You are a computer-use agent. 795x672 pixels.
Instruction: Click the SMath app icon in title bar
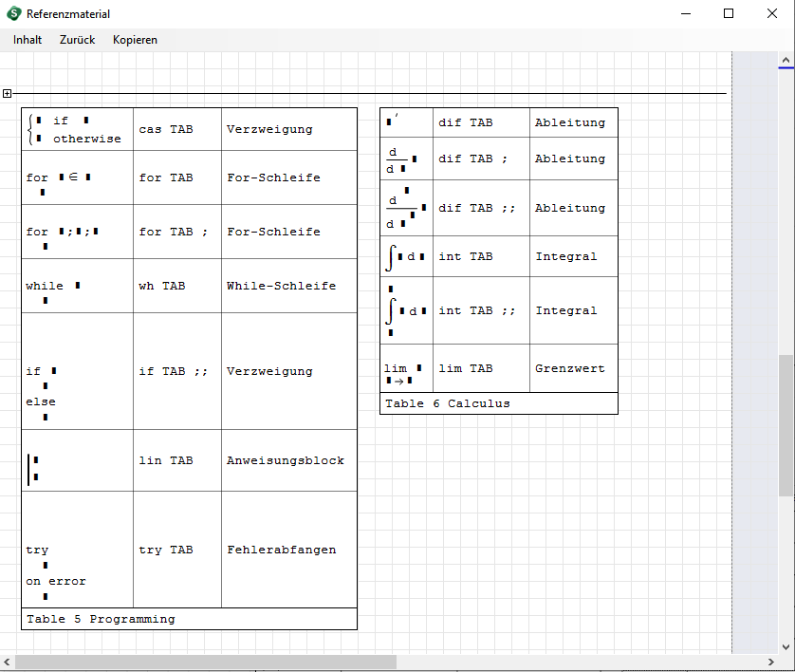[x=14, y=14]
